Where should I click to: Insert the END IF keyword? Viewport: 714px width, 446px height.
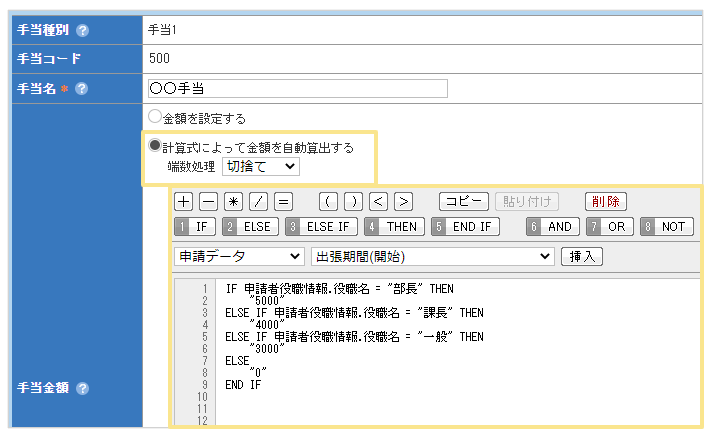pos(465,226)
